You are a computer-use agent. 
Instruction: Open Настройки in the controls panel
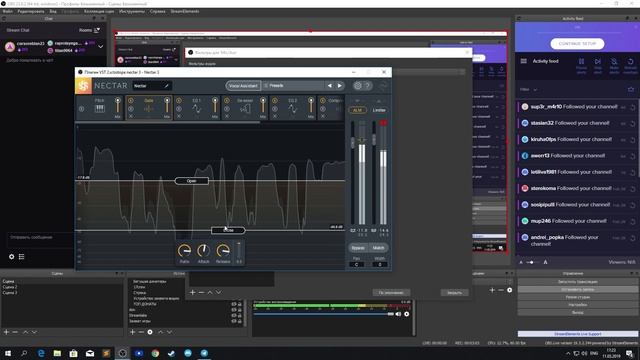[x=578, y=304]
